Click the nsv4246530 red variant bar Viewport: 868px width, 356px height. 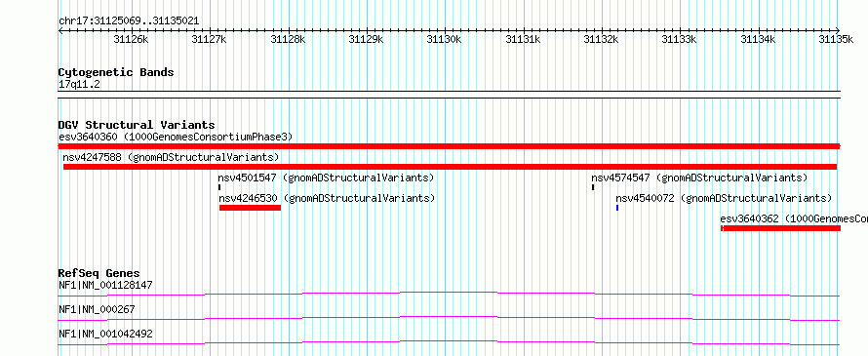click(251, 208)
